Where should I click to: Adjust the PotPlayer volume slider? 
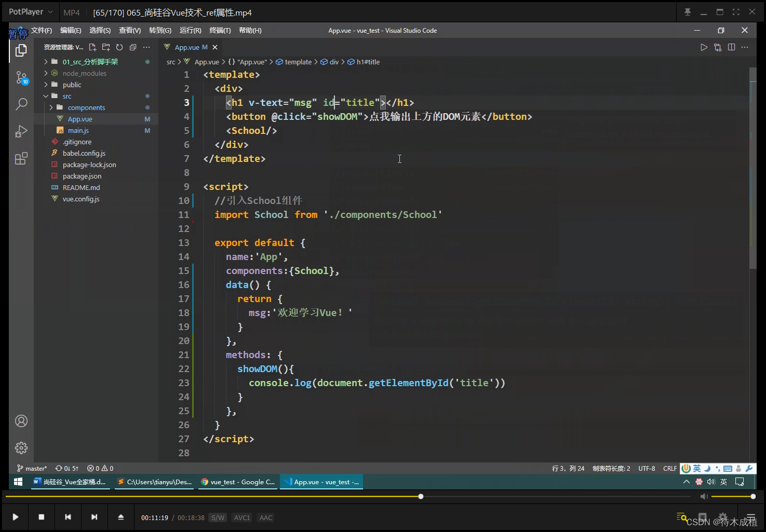point(733,497)
